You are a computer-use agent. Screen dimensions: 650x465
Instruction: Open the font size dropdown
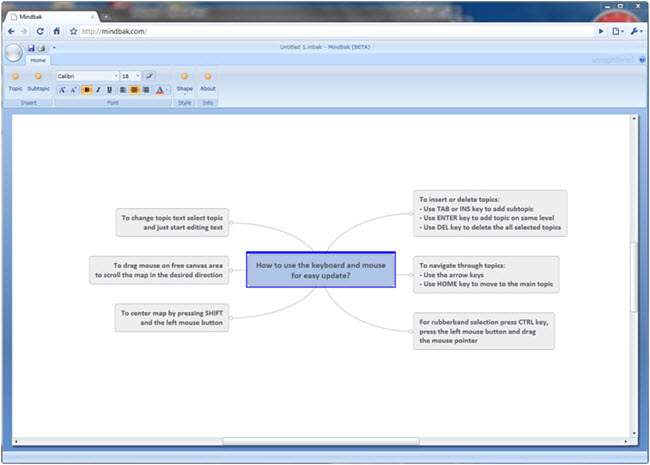(139, 76)
